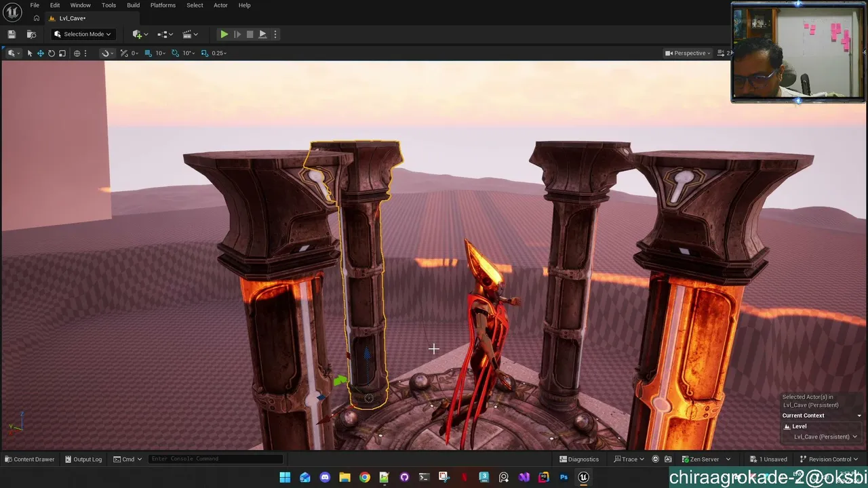Open the Cmd console type dropdown
This screenshot has width=868, height=488.
point(127,459)
